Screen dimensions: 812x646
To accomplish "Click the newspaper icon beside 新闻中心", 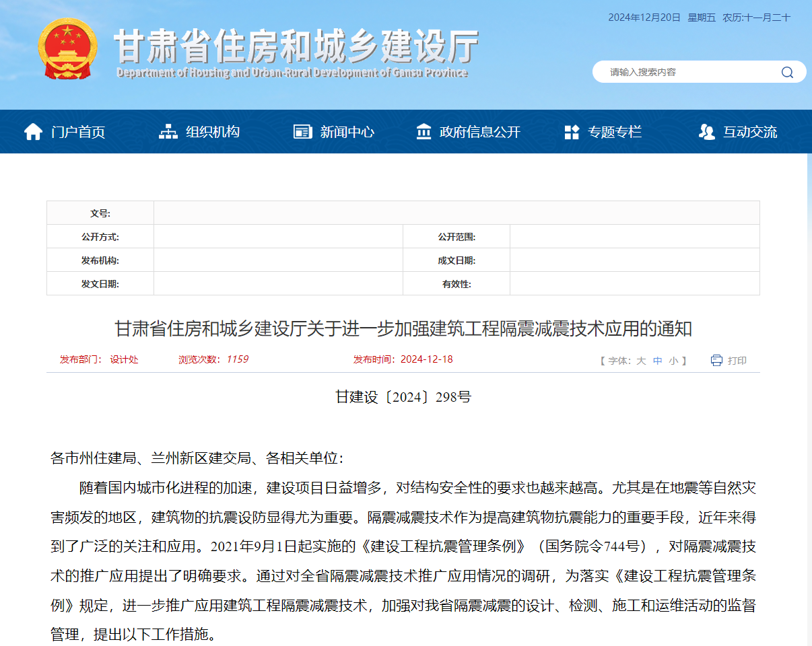I will [303, 132].
